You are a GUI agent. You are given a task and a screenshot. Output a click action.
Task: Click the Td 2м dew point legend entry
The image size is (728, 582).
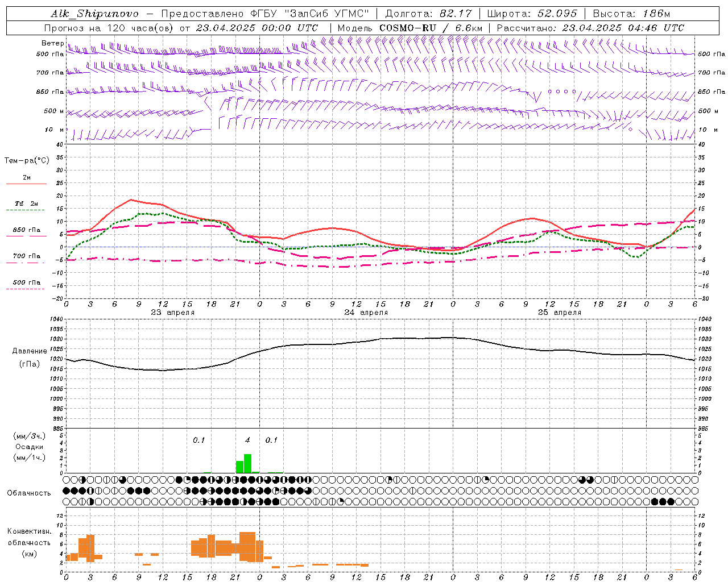click(x=27, y=203)
